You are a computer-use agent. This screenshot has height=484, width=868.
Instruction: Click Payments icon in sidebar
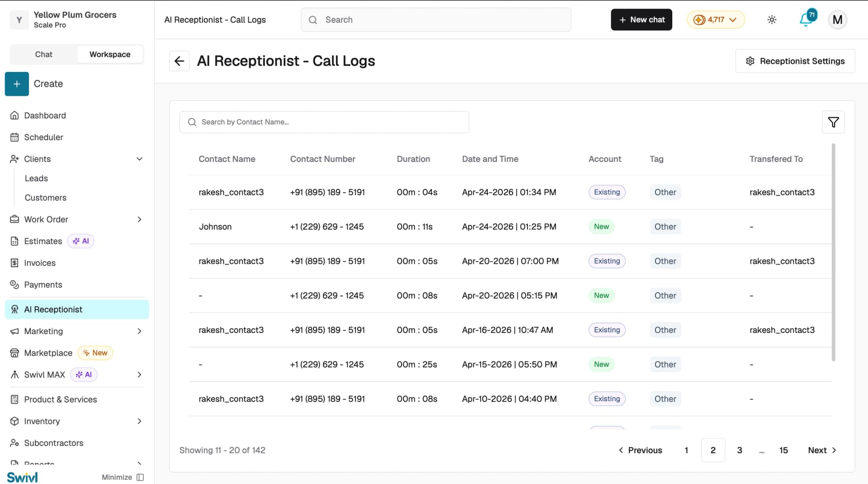[x=14, y=285]
